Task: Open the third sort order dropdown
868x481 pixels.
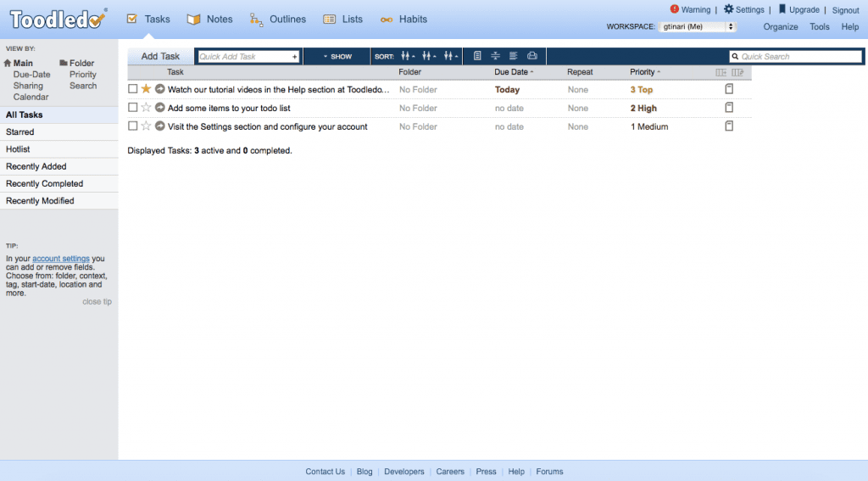Action: 451,56
